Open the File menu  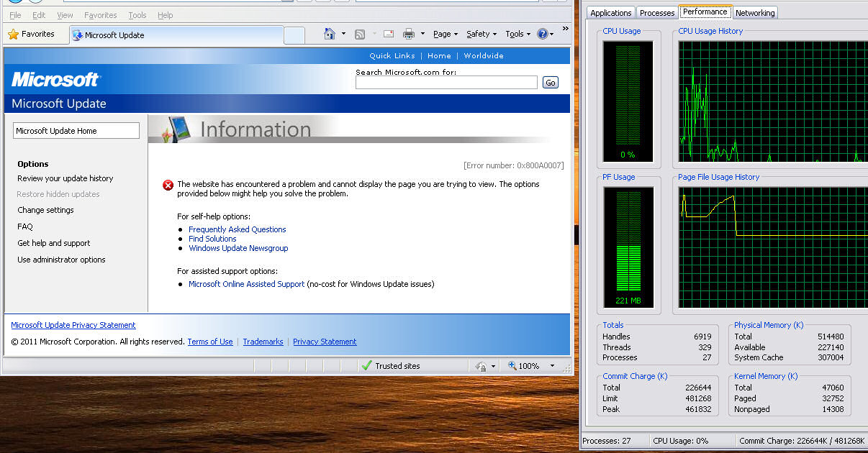[x=15, y=15]
